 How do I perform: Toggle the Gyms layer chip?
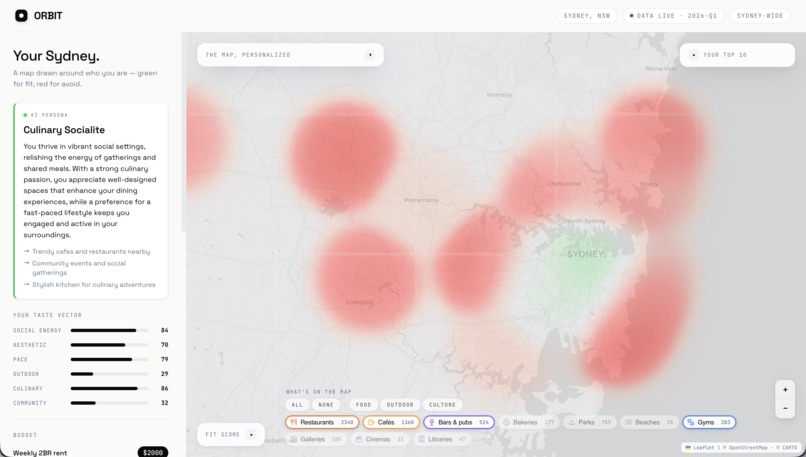click(709, 422)
